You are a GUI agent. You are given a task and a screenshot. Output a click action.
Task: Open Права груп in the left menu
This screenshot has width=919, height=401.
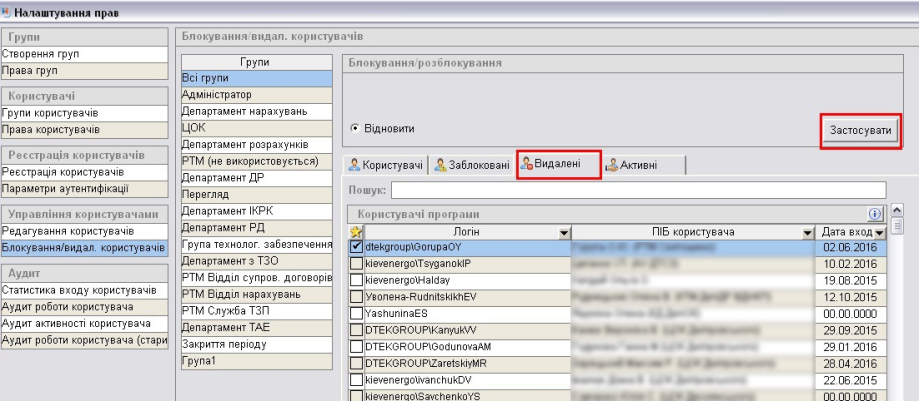pyautogui.click(x=30, y=71)
